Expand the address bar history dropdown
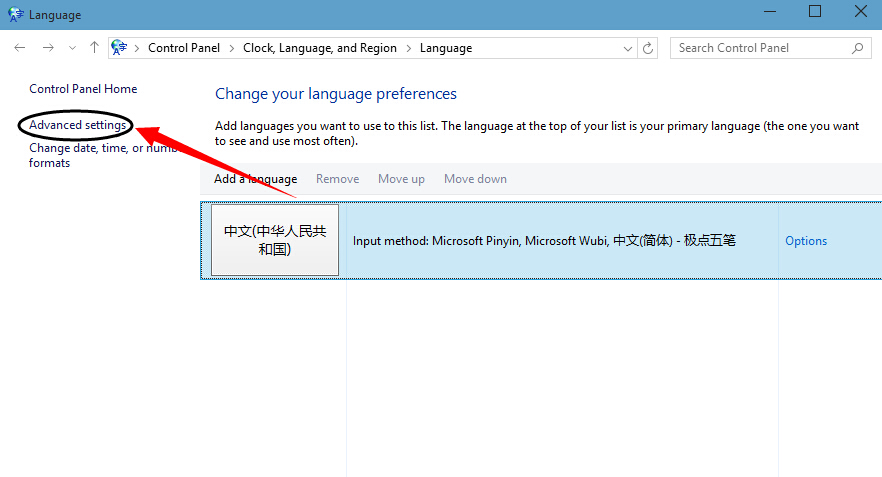The image size is (882, 477). point(628,48)
